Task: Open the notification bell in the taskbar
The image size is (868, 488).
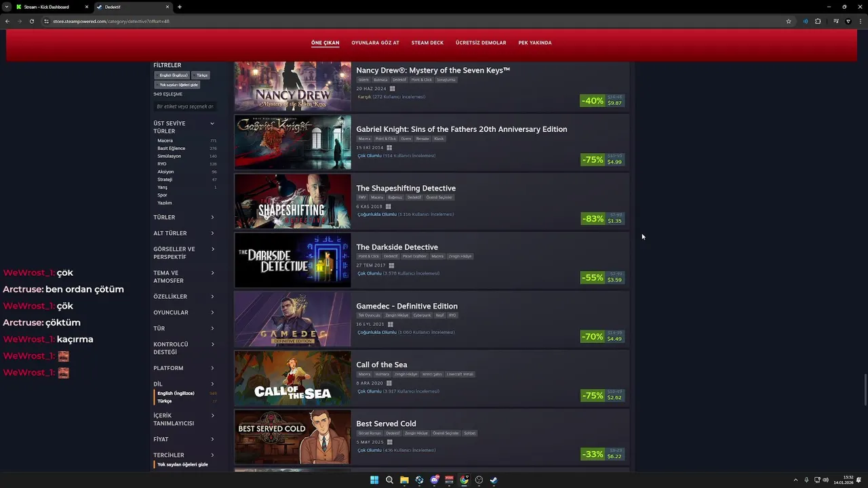Action: tap(860, 480)
